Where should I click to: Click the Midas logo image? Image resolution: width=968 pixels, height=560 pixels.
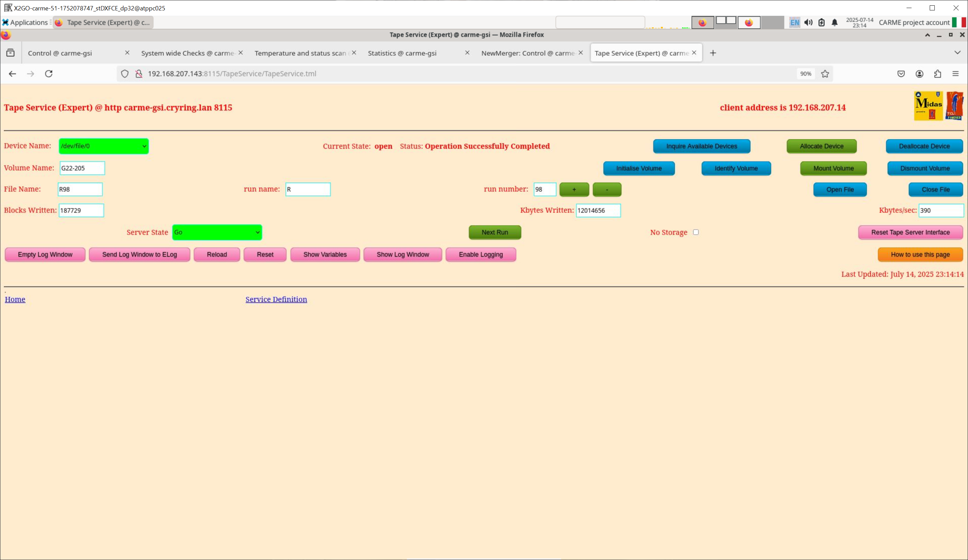coord(928,106)
